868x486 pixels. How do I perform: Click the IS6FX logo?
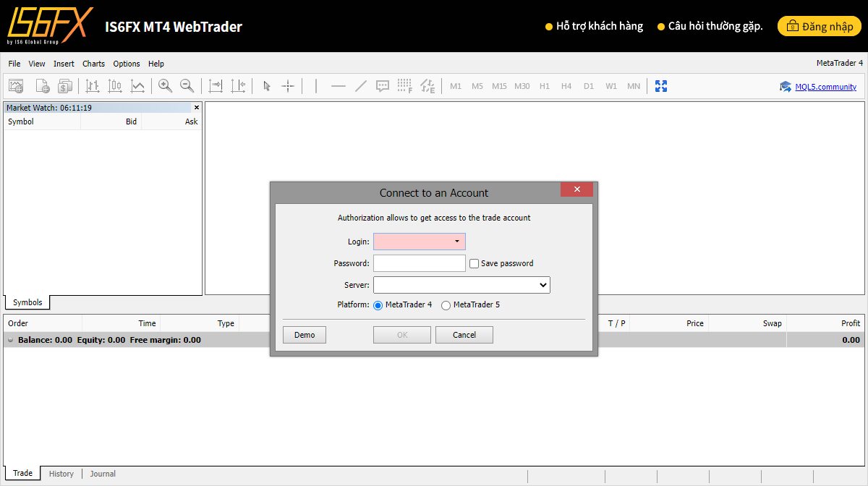[x=50, y=25]
